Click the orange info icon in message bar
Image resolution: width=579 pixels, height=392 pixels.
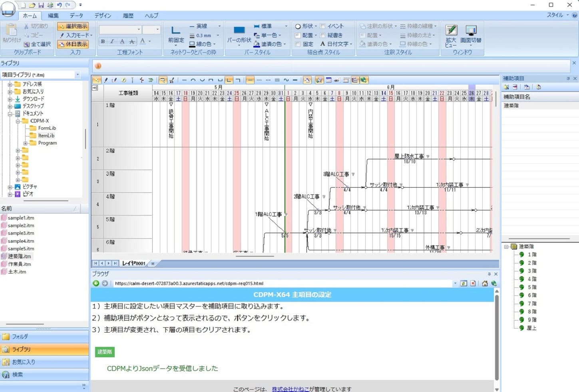tap(98, 66)
